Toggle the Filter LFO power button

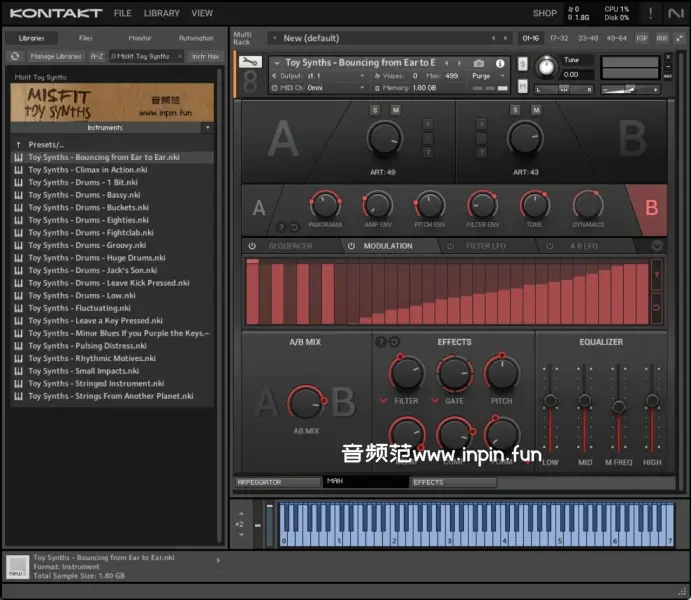point(450,246)
